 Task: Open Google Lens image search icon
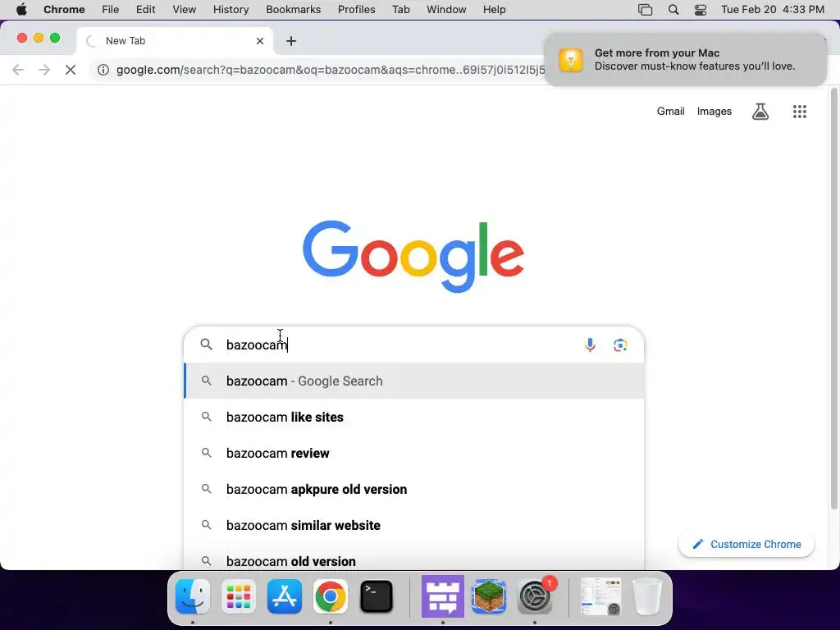pos(620,345)
